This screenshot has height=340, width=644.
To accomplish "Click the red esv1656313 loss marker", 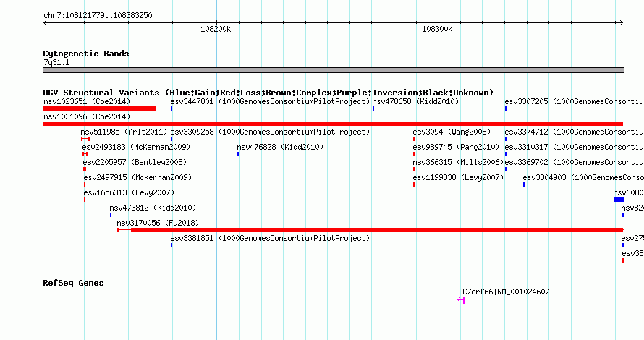I will coord(85,200).
